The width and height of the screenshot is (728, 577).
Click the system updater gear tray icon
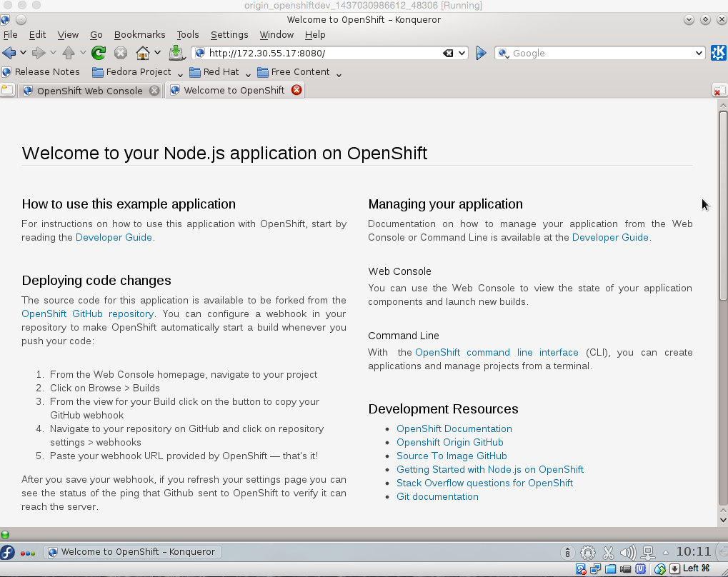pyautogui.click(x=588, y=553)
